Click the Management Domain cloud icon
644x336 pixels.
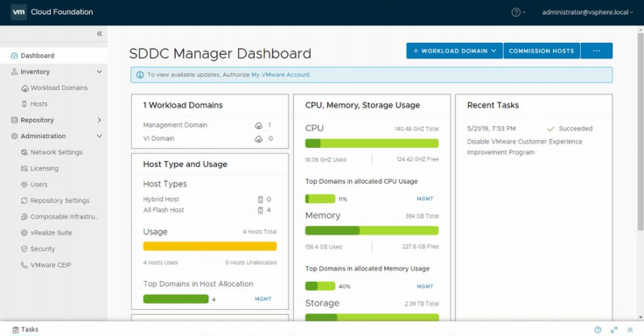(258, 125)
